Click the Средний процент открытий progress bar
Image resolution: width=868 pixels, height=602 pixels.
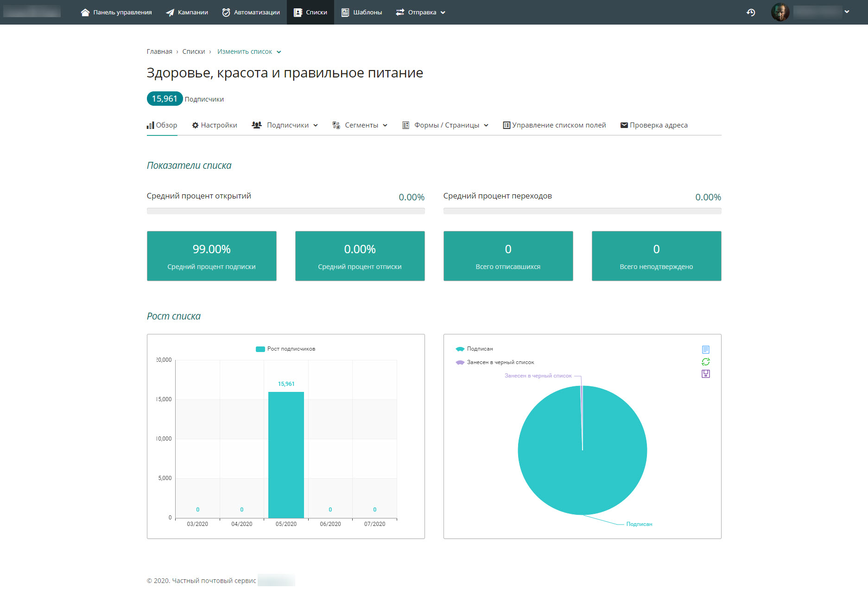pyautogui.click(x=285, y=211)
